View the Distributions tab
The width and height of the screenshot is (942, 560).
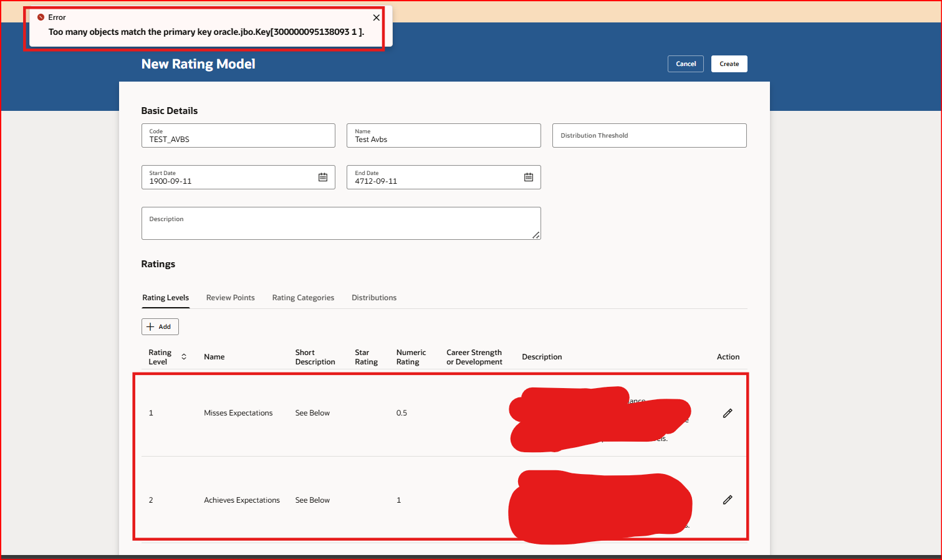[x=374, y=297]
